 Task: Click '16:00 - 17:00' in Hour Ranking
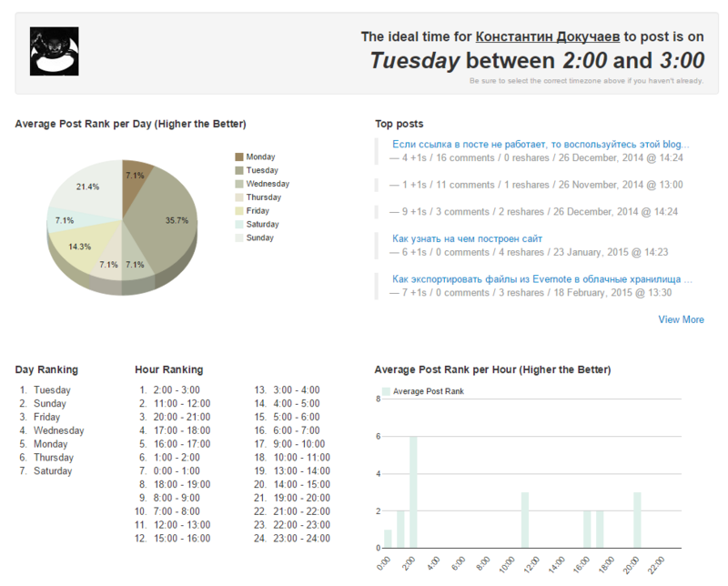coord(182,444)
